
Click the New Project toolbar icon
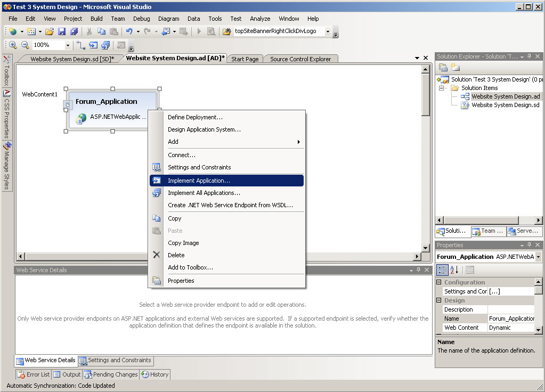tap(13, 31)
